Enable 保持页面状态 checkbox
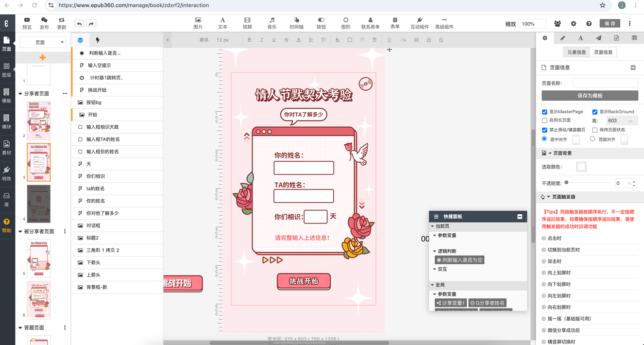 point(594,130)
